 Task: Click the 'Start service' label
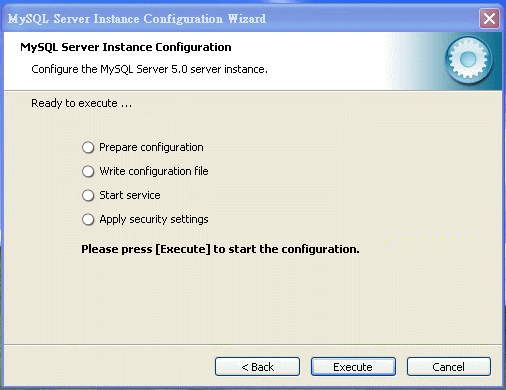click(x=130, y=195)
